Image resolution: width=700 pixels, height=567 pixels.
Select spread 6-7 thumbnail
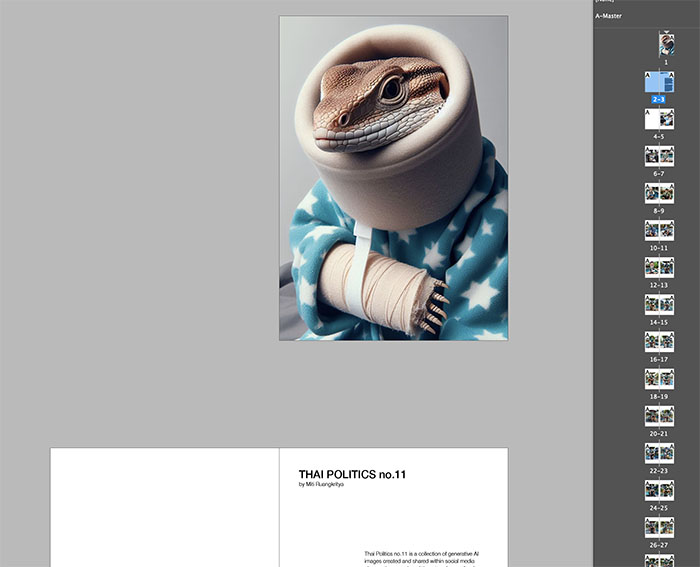pos(659,156)
